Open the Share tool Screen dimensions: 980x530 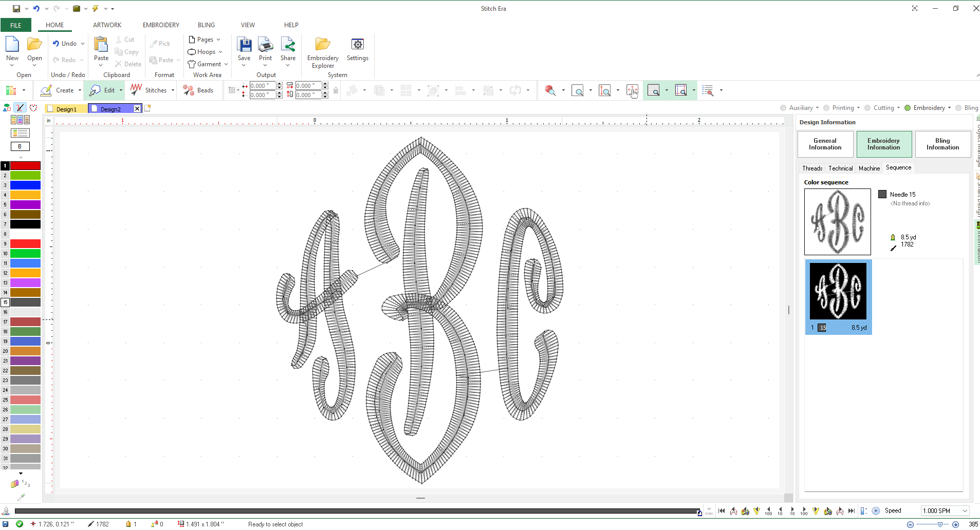(x=288, y=49)
